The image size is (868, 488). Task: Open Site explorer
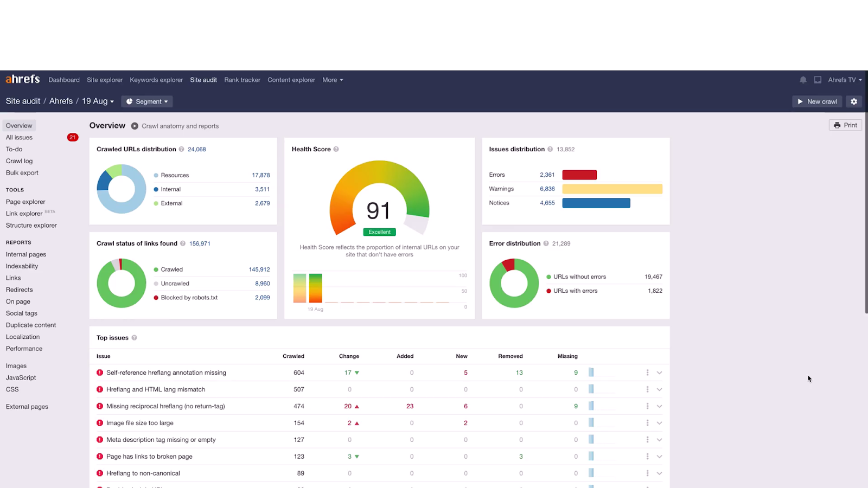click(x=105, y=80)
